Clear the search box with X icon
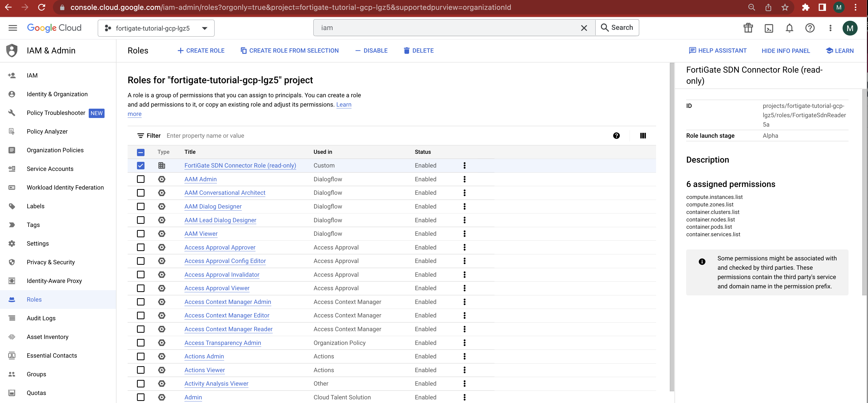 click(x=584, y=28)
